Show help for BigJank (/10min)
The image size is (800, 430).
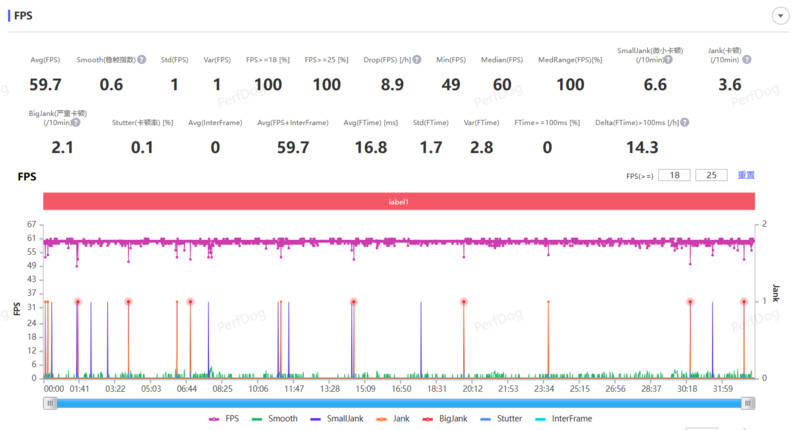[x=76, y=122]
